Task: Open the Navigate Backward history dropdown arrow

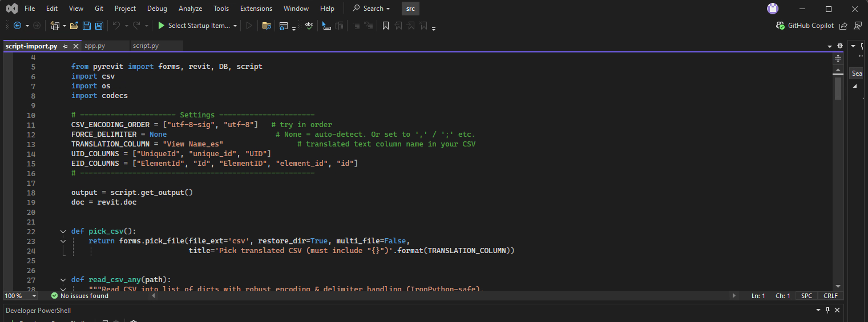Action: 27,26
